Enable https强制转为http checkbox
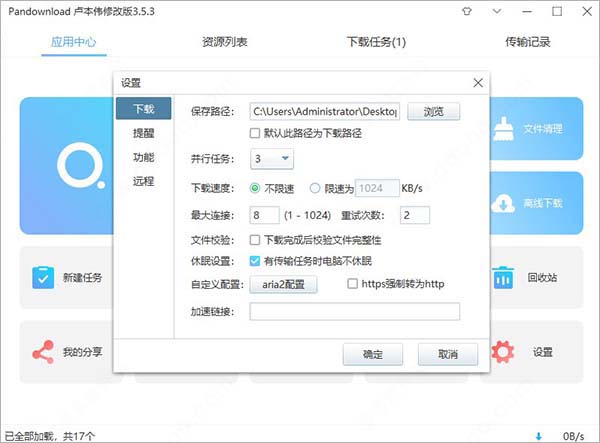Image resolution: width=600 pixels, height=443 pixels. coord(352,283)
